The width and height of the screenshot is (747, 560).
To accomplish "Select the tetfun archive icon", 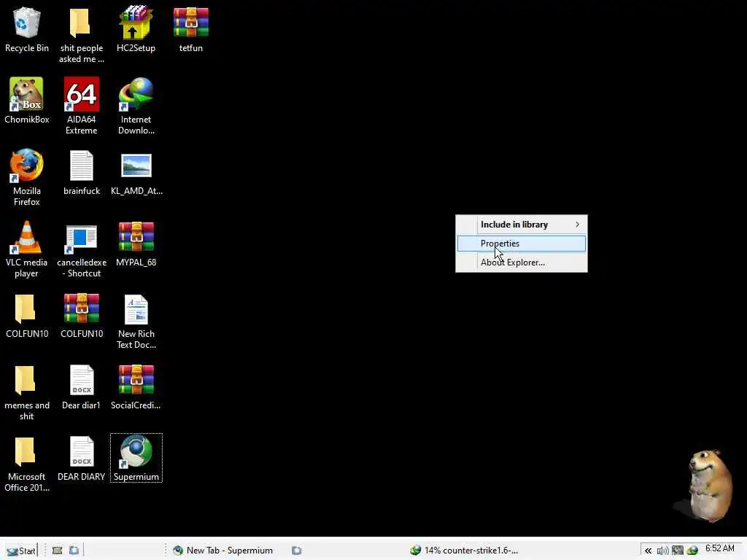I will click(x=190, y=29).
